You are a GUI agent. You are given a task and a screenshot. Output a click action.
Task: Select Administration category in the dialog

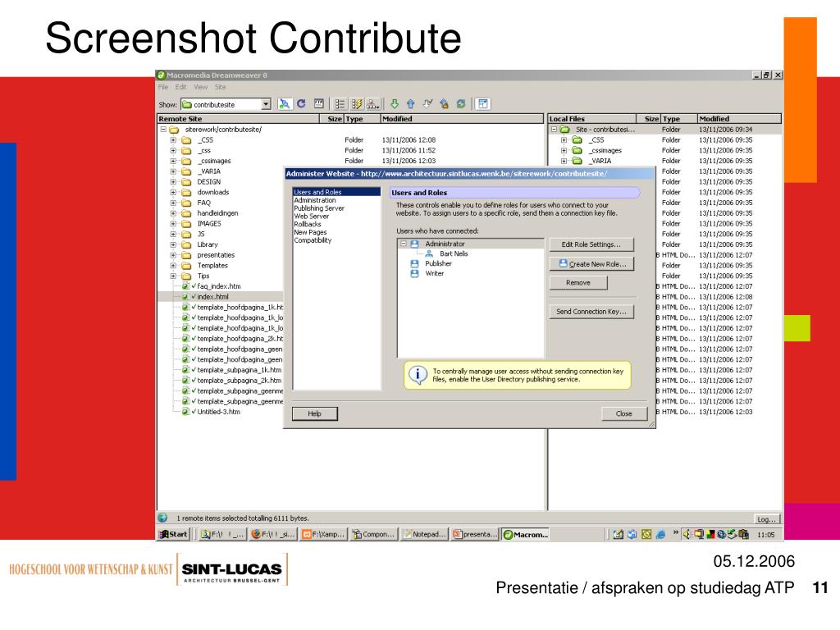(x=315, y=200)
